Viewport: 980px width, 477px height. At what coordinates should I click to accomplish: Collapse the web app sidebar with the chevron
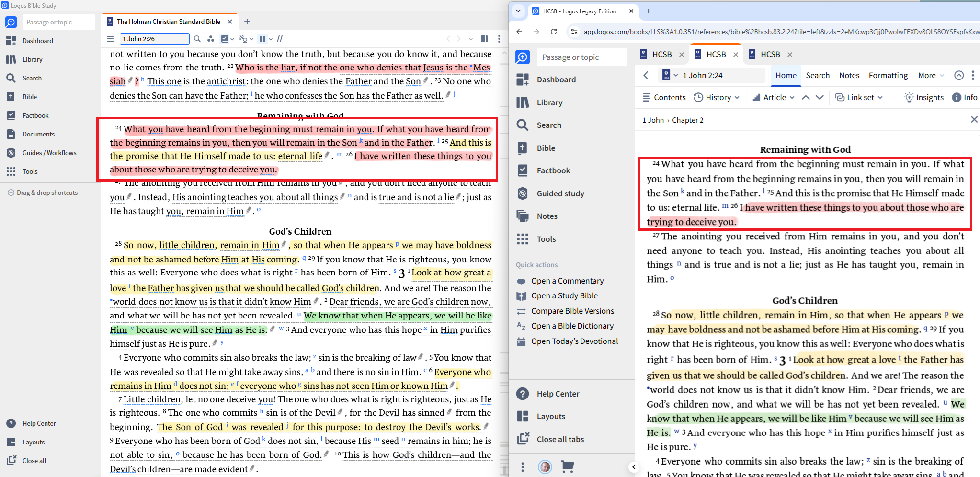click(x=634, y=467)
